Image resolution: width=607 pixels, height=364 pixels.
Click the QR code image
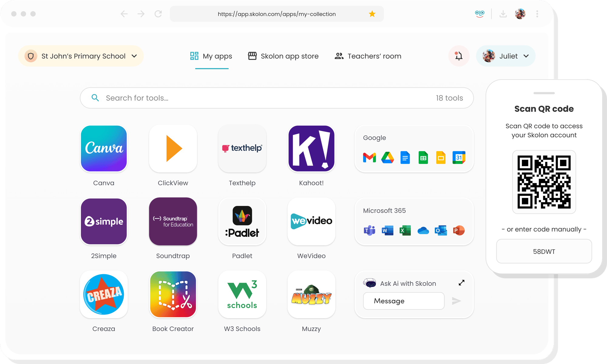pyautogui.click(x=544, y=182)
